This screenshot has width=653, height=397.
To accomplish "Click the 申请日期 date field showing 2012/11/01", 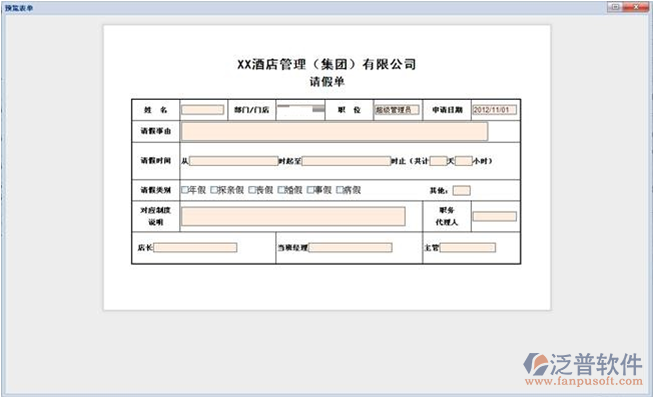I will pyautogui.click(x=494, y=110).
